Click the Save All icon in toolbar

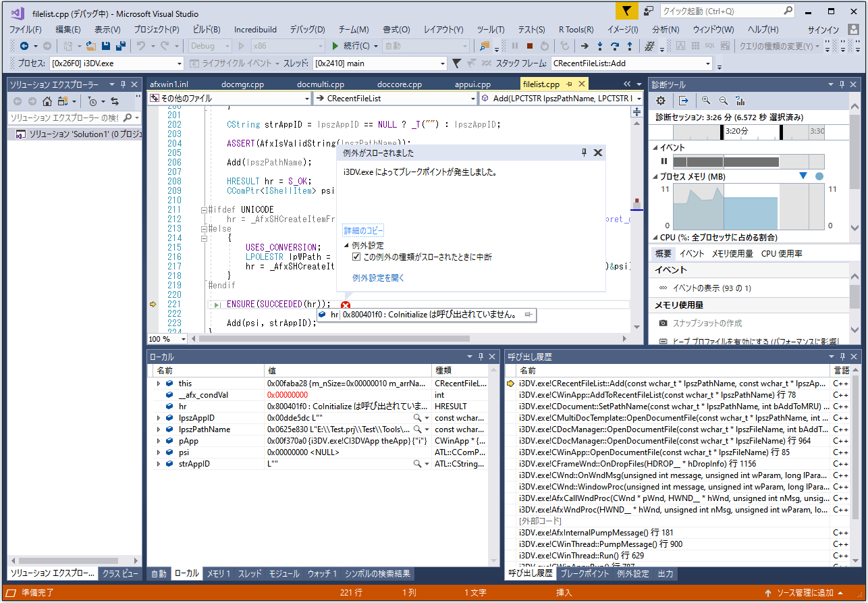click(x=121, y=46)
